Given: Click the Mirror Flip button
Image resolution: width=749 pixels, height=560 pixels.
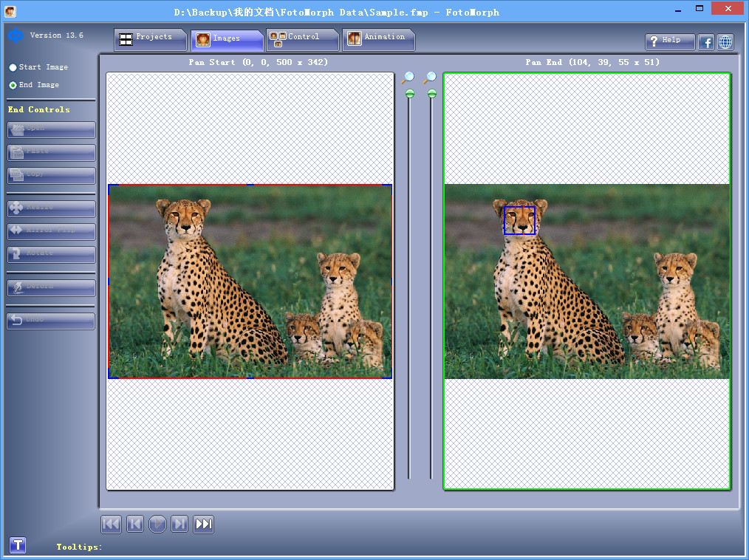Looking at the screenshot, I should [51, 231].
